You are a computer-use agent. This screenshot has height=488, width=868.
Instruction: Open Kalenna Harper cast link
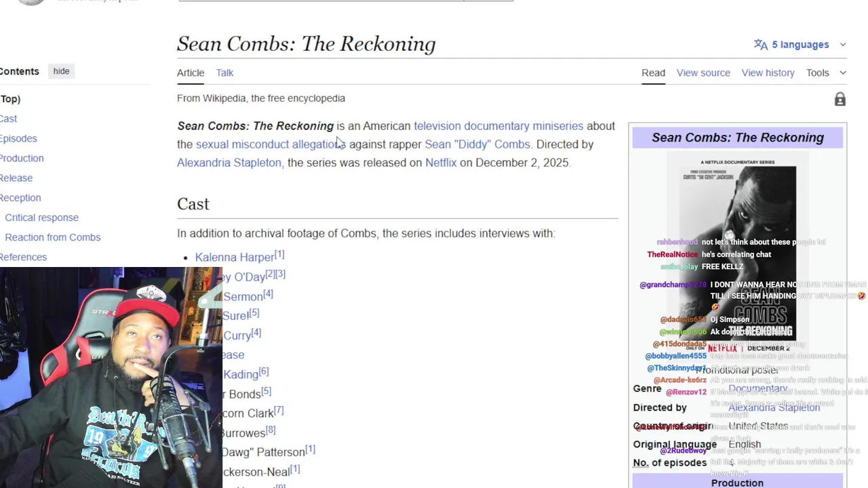(235, 258)
